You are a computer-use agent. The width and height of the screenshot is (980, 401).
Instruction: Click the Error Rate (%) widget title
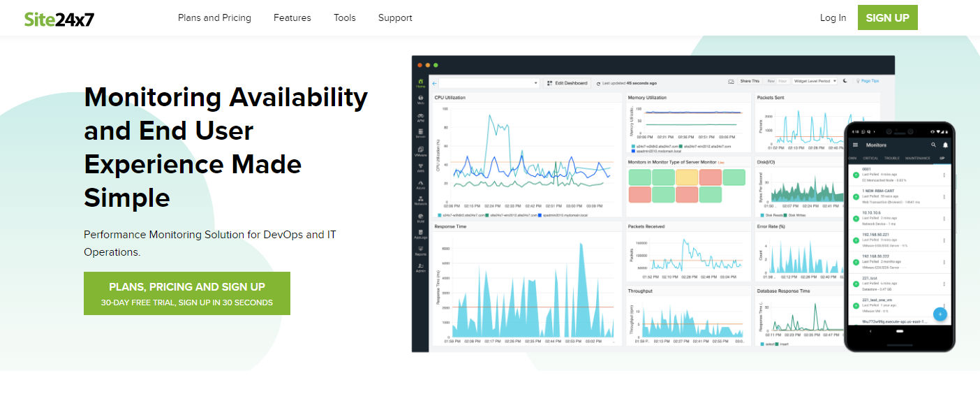click(771, 226)
